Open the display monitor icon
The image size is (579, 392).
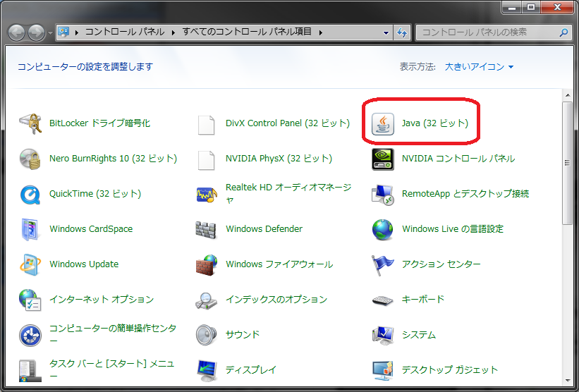pyautogui.click(x=206, y=371)
